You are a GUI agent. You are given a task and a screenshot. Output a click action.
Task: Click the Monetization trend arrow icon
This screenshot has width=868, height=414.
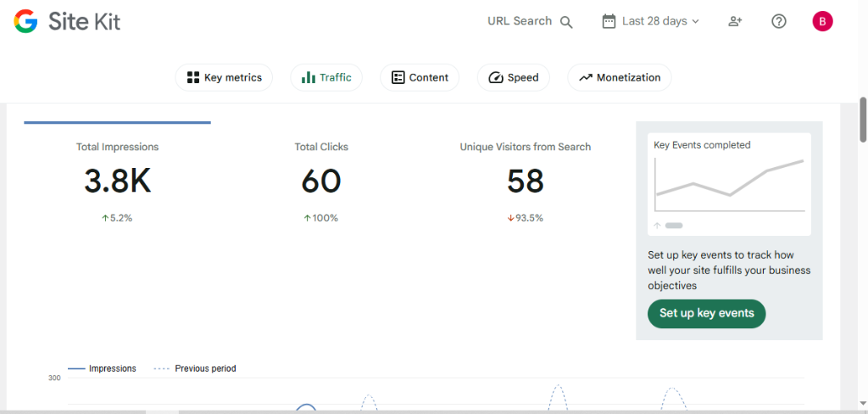(x=586, y=77)
